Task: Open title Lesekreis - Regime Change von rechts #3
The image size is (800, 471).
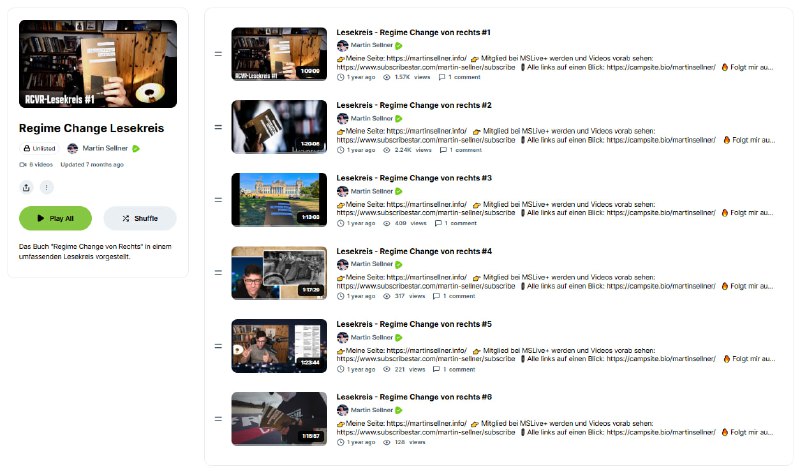Action: pos(414,178)
